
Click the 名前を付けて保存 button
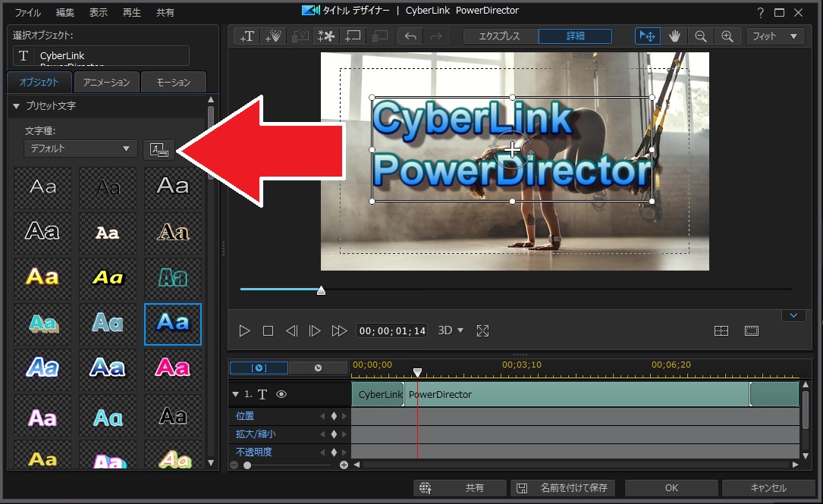click(x=562, y=488)
